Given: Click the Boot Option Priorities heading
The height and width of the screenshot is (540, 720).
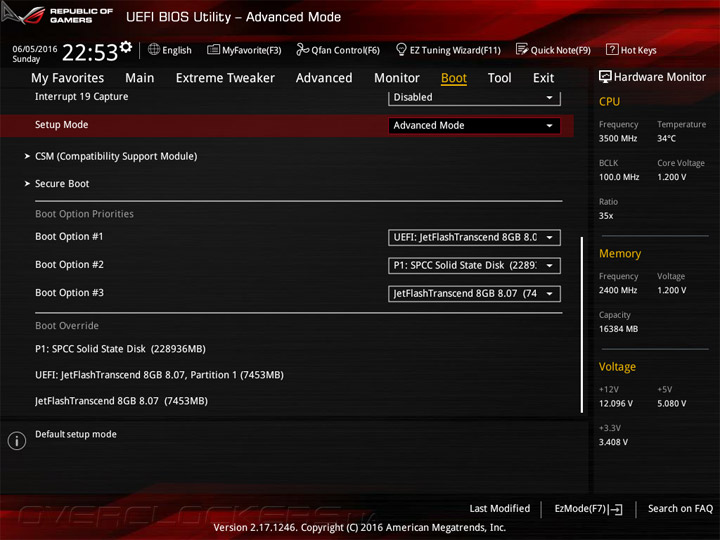Looking at the screenshot, I should pos(84,214).
